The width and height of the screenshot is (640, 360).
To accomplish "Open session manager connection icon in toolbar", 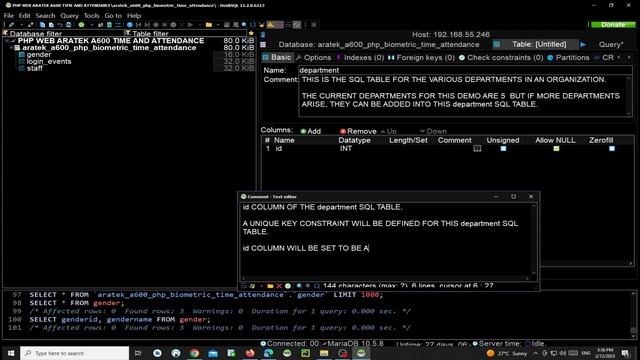I will pos(11,25).
